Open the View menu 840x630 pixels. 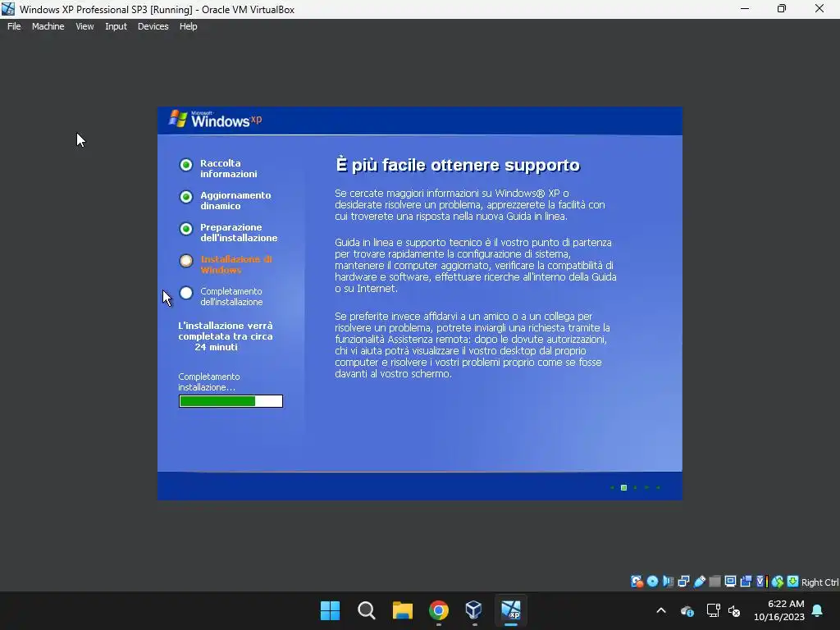(84, 26)
